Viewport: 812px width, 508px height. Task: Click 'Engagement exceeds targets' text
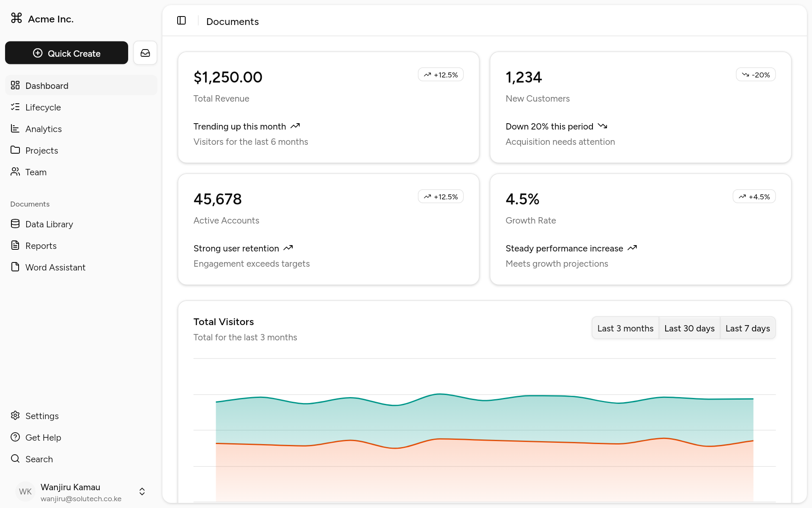(x=252, y=264)
